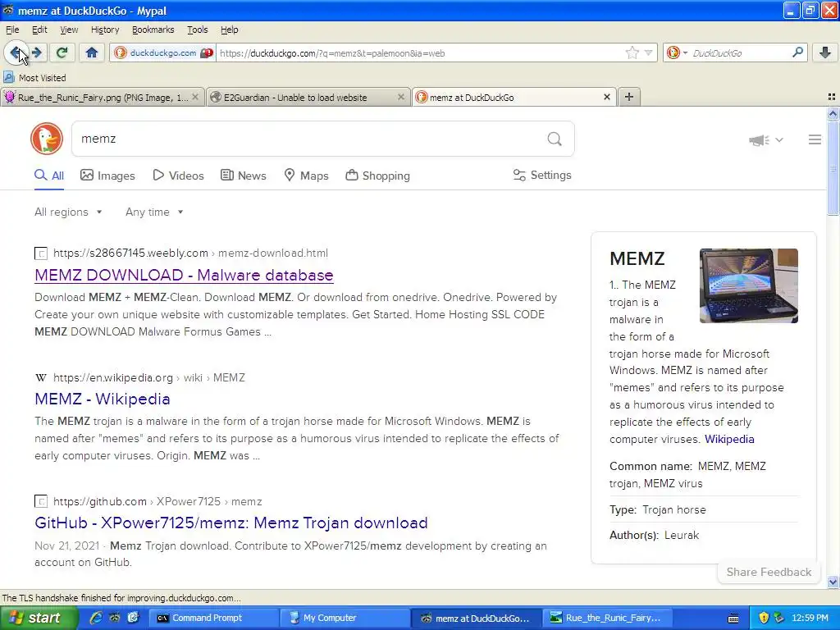Open the Most Visited bookmarks folder
The width and height of the screenshot is (840, 630).
pos(34,78)
